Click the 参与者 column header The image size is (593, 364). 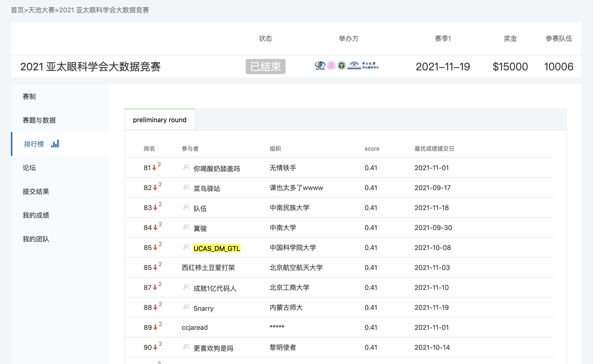pos(190,148)
